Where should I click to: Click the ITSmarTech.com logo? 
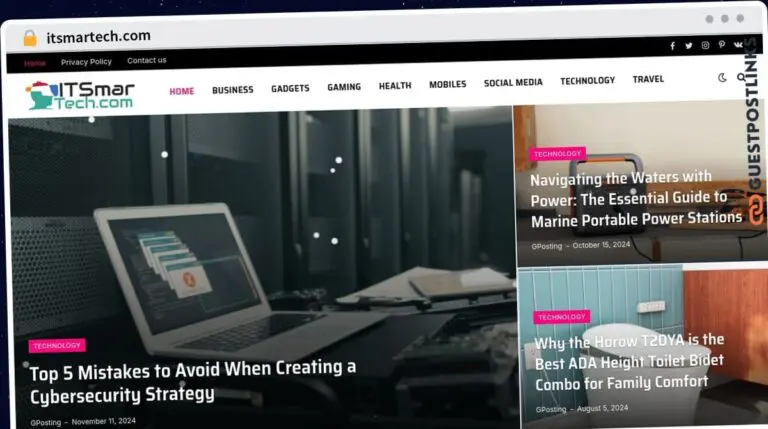point(80,95)
